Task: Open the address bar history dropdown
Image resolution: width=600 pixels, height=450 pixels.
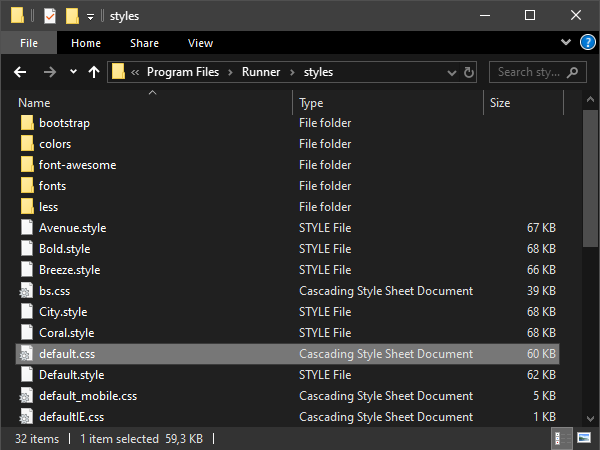Action: pyautogui.click(x=452, y=72)
